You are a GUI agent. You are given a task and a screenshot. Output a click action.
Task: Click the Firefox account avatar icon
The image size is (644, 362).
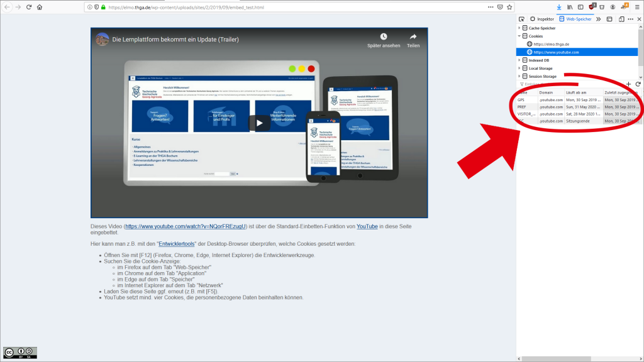point(613,7)
